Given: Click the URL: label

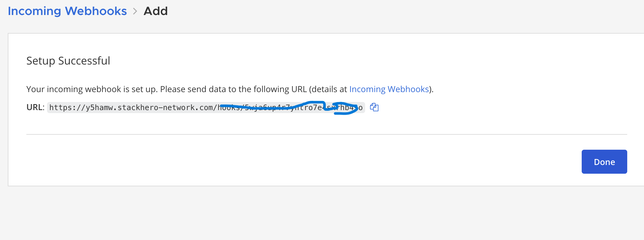Looking at the screenshot, I should click(35, 107).
